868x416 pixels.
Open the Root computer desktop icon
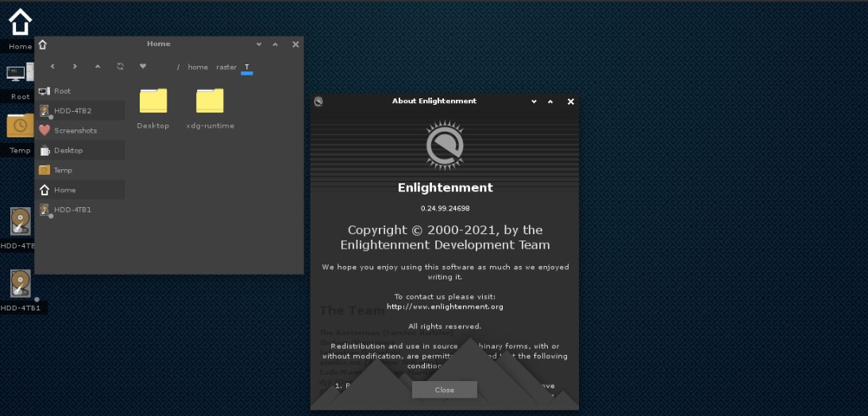coord(20,72)
